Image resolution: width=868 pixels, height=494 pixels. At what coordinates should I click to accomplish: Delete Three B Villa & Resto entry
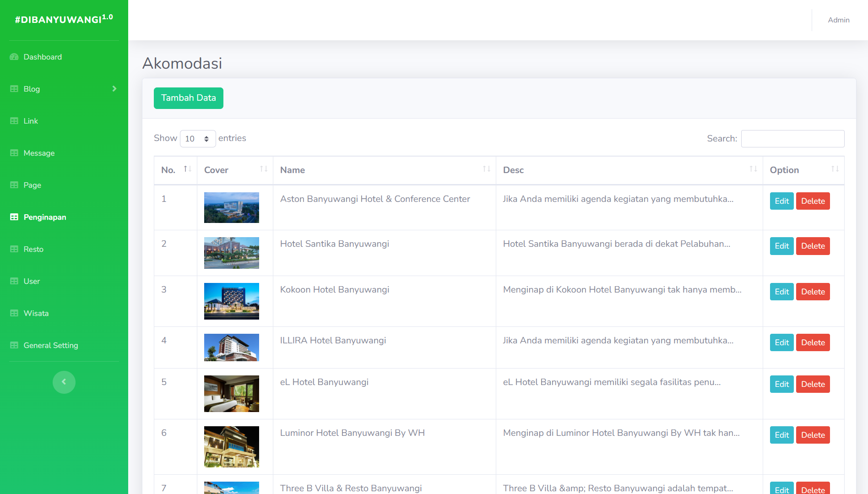813,489
